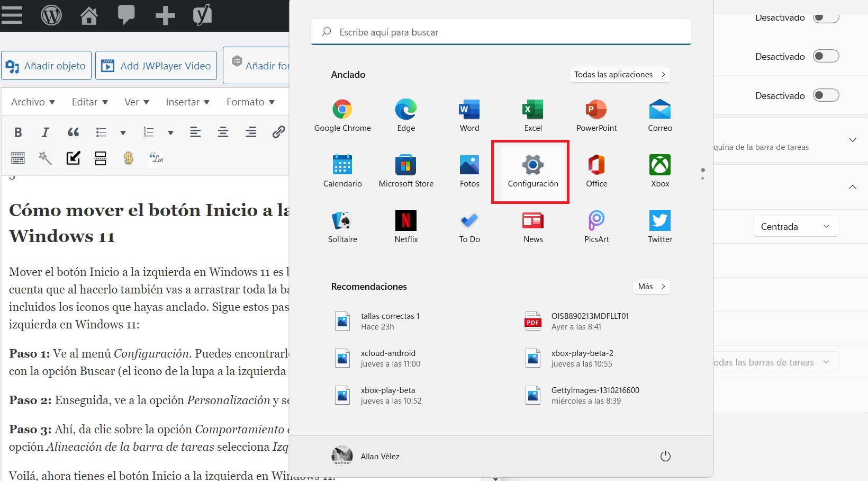Toggle the toolbar kitchen sink icon

tap(17, 158)
